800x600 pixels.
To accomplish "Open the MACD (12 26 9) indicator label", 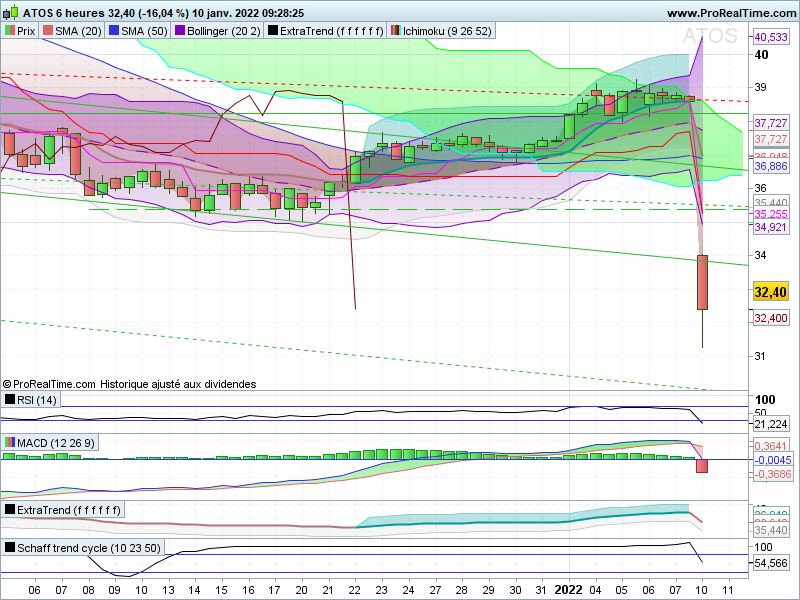I will click(x=56, y=443).
